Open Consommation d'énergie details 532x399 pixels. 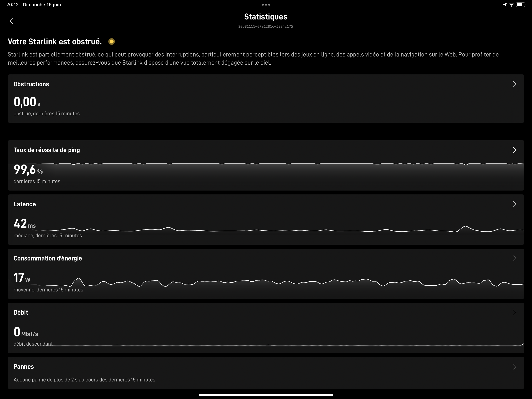[48, 259]
